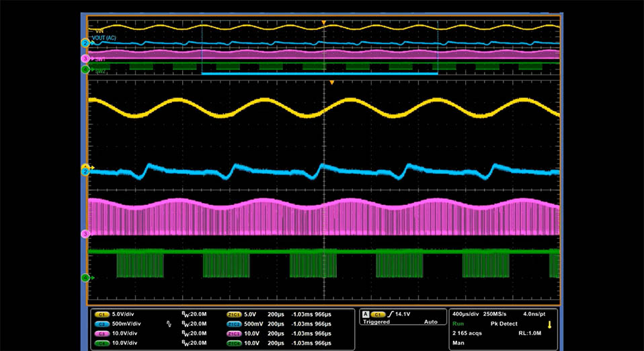Viewport: 644px width, 351px height.
Task: Click the trigger position marker above zoom view
Action: 331,82
